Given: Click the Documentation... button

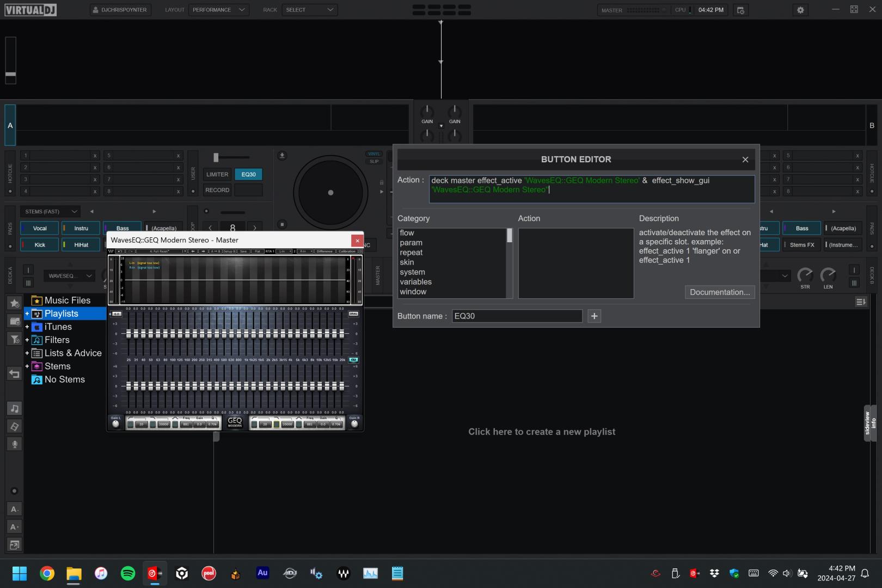Looking at the screenshot, I should pyautogui.click(x=720, y=292).
